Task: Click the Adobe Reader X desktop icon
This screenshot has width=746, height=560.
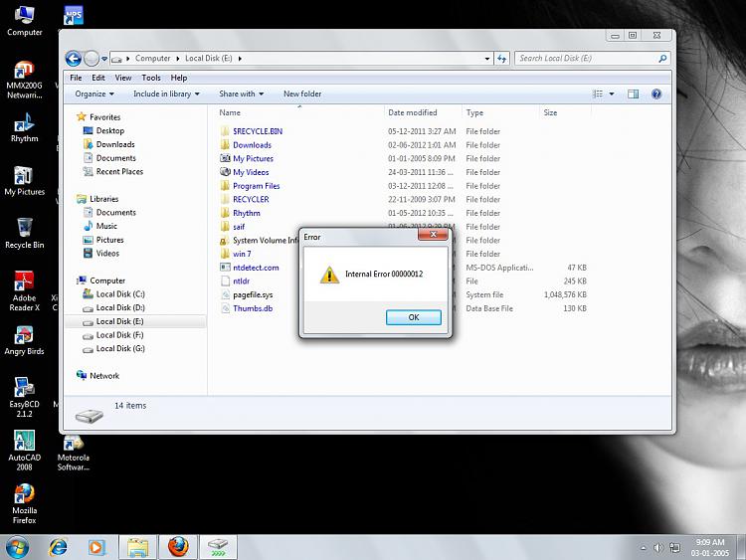Action: pos(24,291)
